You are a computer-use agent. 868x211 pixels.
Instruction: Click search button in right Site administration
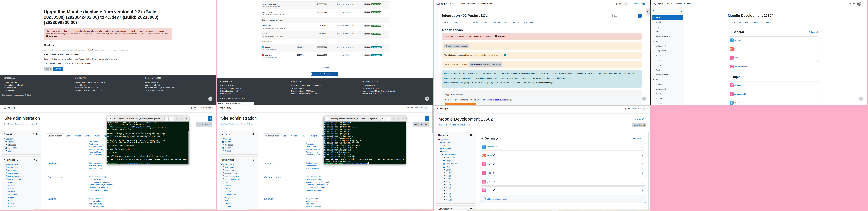tap(427, 118)
